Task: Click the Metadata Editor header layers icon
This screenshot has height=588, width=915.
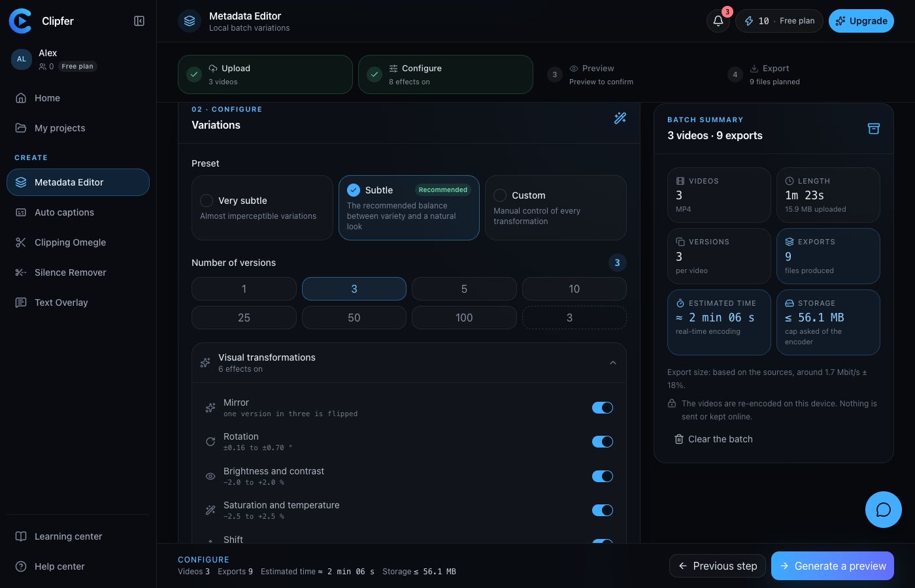Action: (190, 21)
